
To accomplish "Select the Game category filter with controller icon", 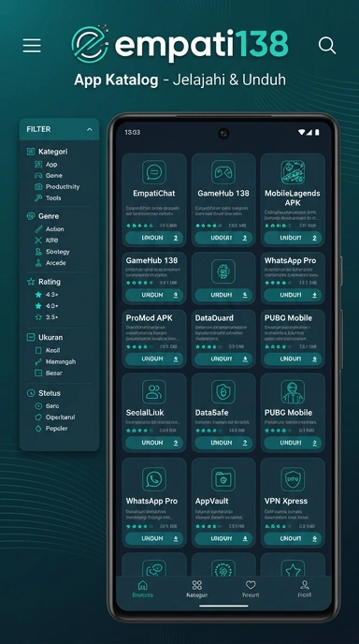I will coord(49,175).
